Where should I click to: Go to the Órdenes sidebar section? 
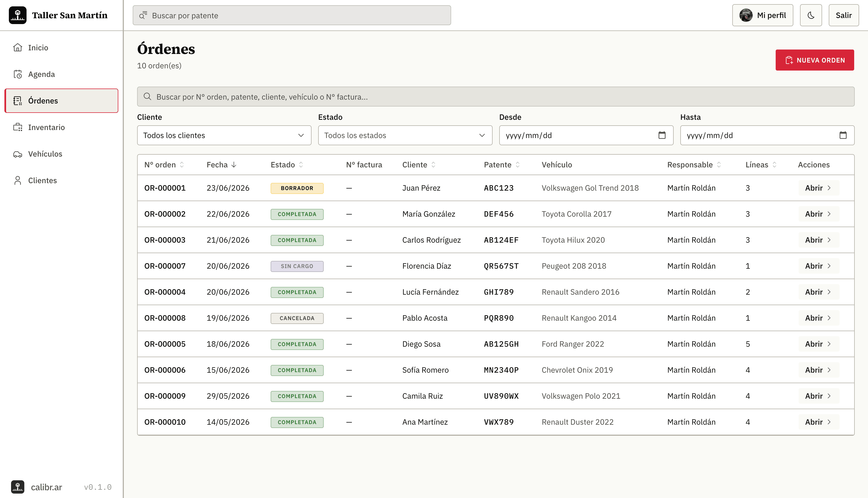point(62,100)
